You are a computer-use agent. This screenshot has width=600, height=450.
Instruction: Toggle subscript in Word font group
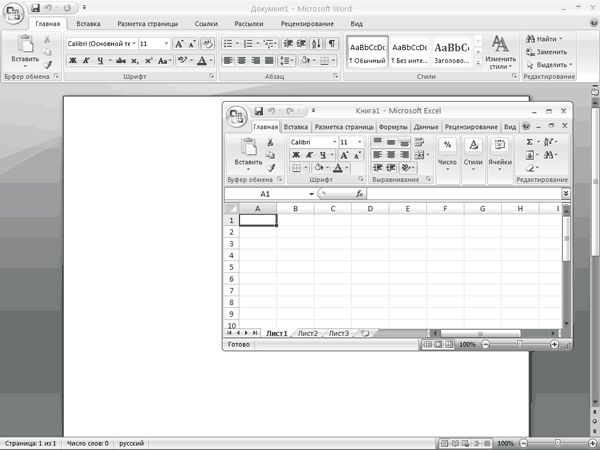click(x=135, y=60)
